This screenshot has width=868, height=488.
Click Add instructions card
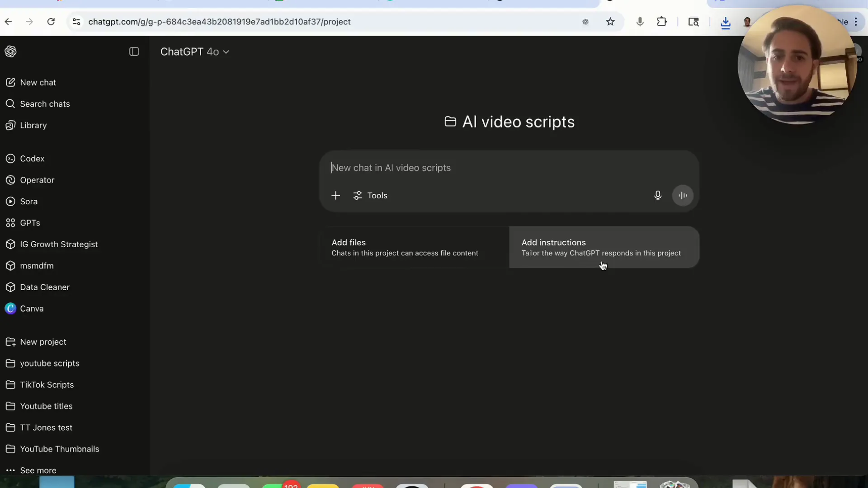(604, 248)
